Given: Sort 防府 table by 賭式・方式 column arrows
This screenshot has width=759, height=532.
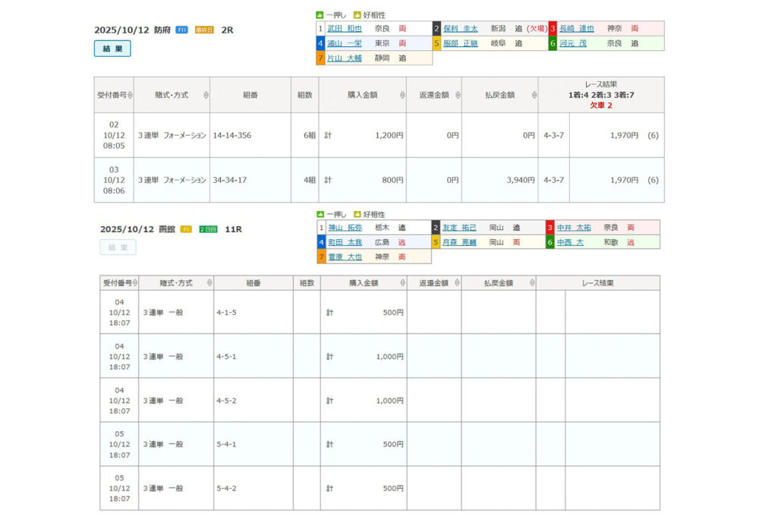Looking at the screenshot, I should tap(206, 95).
